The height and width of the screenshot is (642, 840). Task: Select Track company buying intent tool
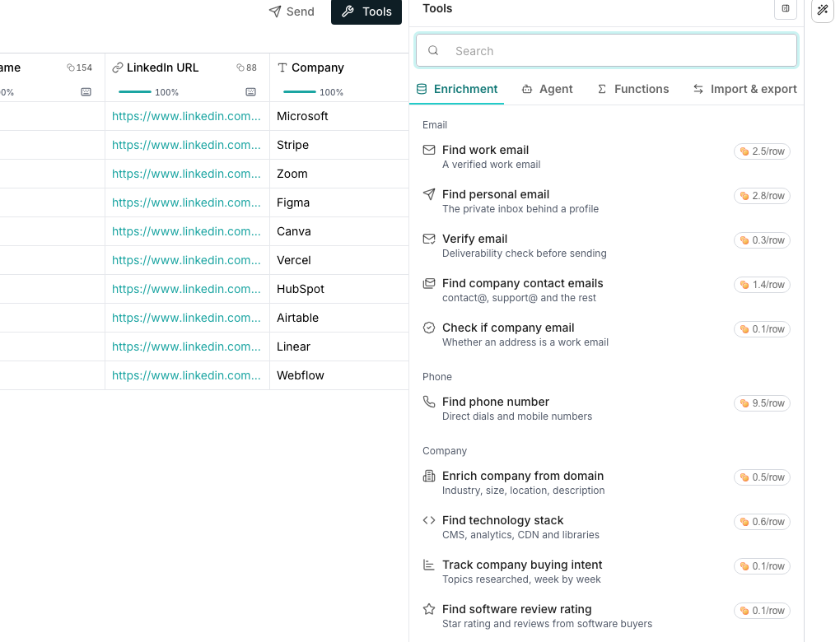pyautogui.click(x=606, y=571)
